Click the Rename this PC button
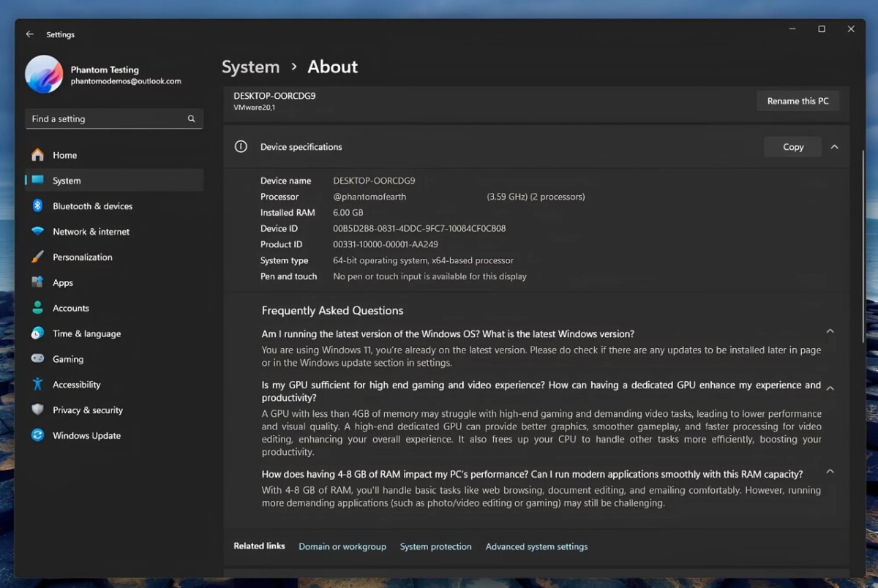 click(798, 100)
